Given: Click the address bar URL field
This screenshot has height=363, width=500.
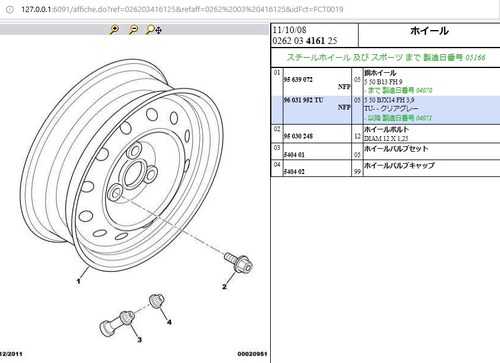Looking at the screenshot, I should tap(182, 9).
